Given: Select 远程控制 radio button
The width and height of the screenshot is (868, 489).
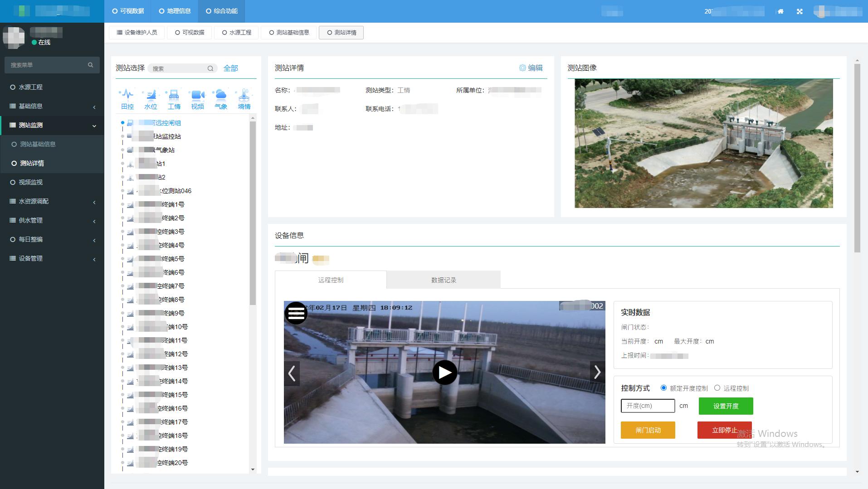Looking at the screenshot, I should [717, 388].
